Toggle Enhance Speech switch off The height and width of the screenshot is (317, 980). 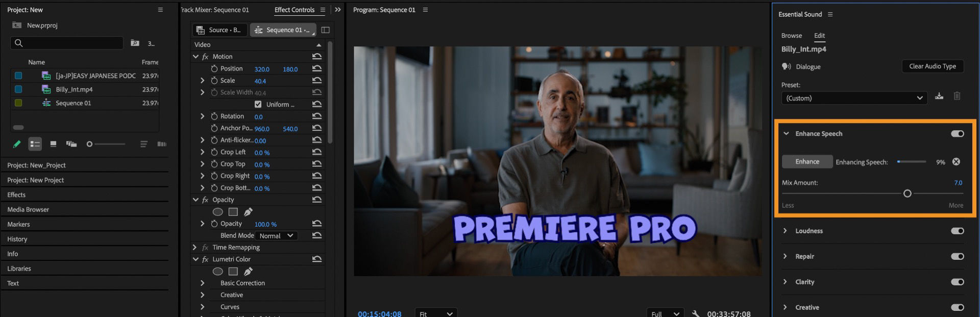[x=957, y=134]
